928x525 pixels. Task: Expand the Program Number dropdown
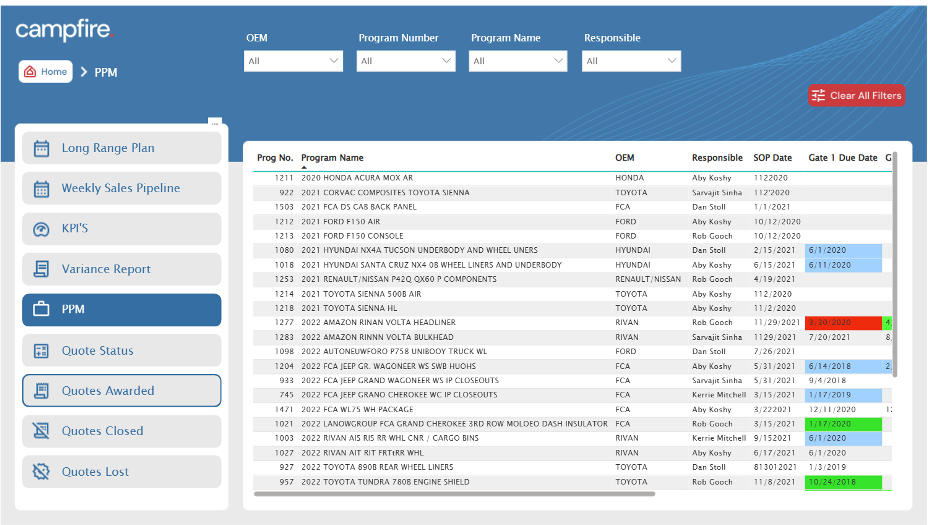tap(406, 61)
